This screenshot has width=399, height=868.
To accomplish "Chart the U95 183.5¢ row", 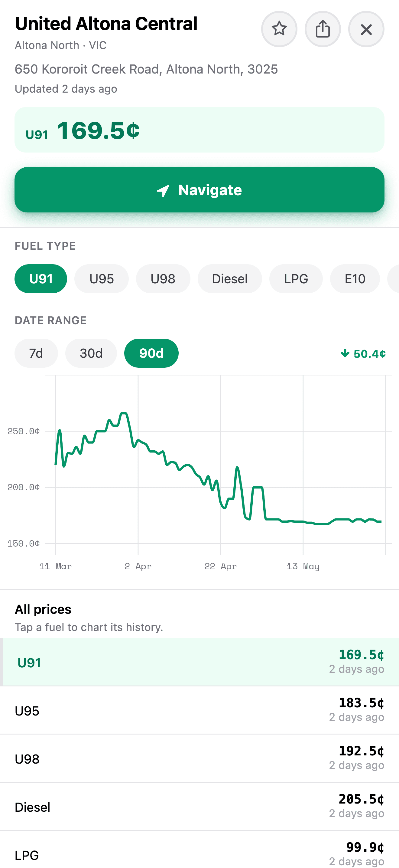I will (x=199, y=710).
